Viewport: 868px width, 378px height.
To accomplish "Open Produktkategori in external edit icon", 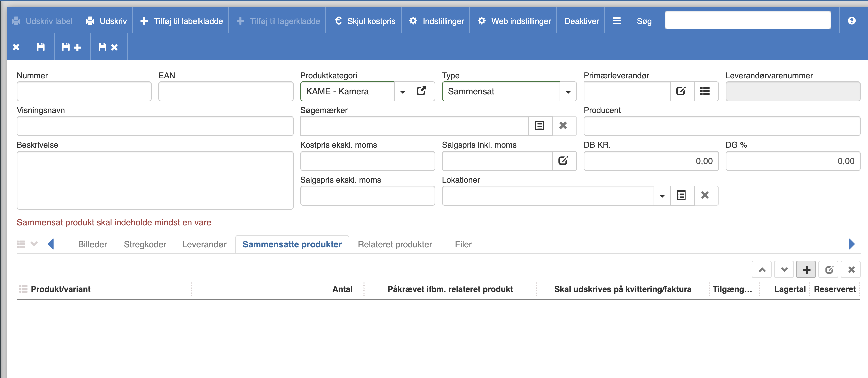I will 422,91.
